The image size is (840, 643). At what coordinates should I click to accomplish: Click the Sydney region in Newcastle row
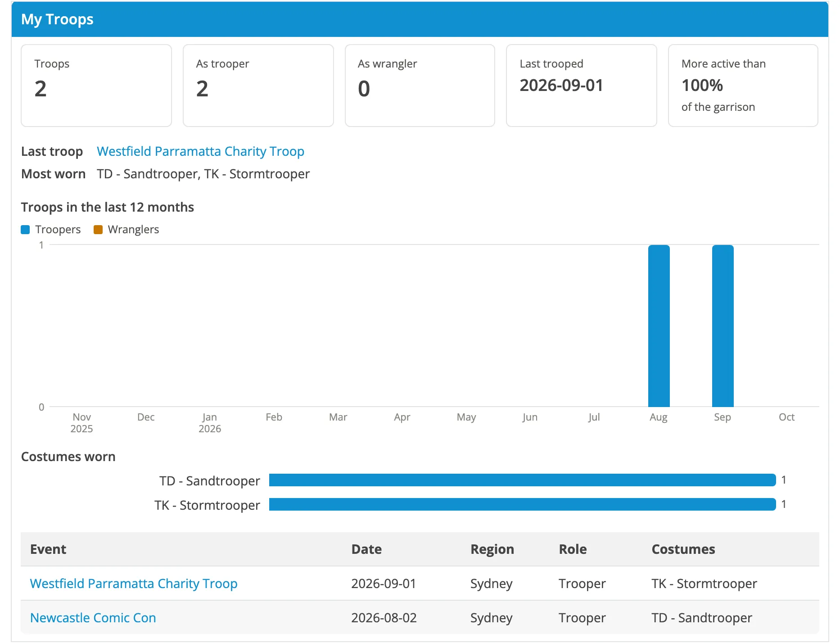491,618
